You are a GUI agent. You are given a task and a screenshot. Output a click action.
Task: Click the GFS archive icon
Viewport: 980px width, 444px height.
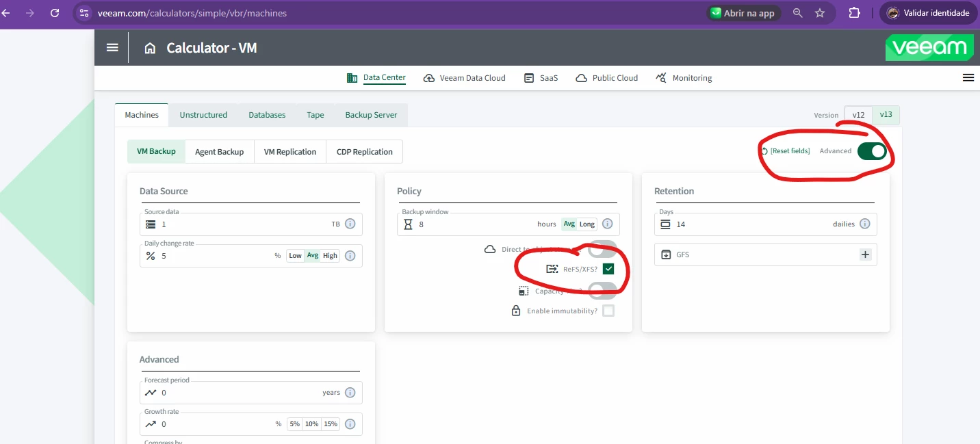(x=667, y=254)
